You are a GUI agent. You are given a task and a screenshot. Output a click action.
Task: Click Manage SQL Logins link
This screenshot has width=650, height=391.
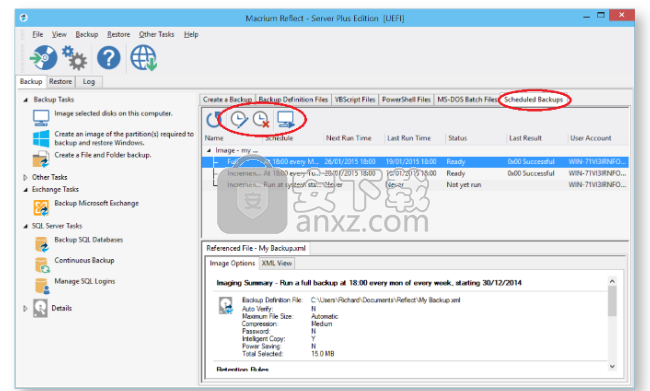coord(85,282)
